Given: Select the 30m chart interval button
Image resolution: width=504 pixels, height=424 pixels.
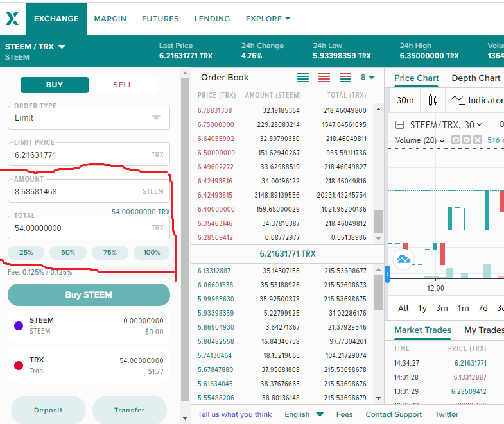Looking at the screenshot, I should click(x=405, y=100).
